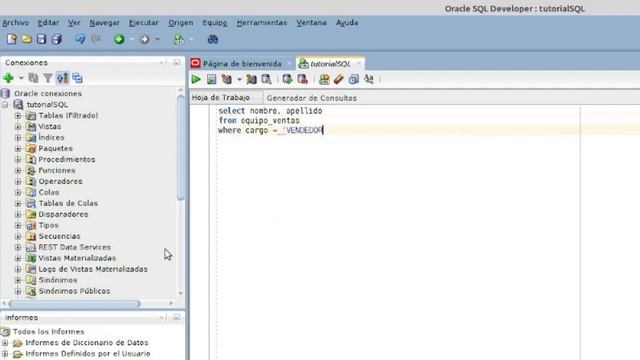Click the Explain Plan icon

click(227, 79)
